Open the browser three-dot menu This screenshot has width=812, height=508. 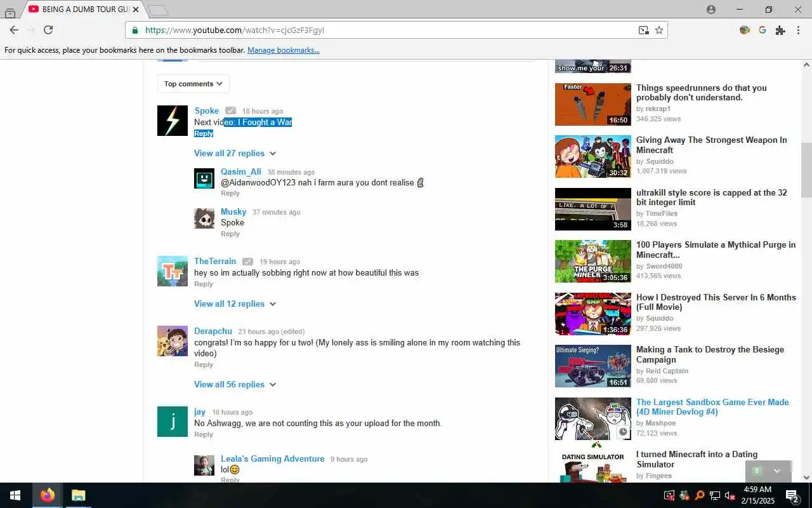click(x=798, y=30)
